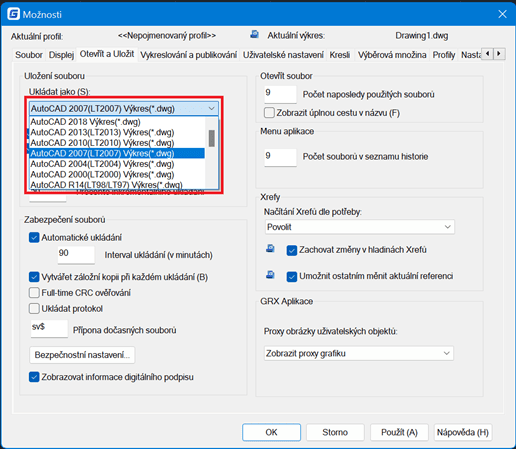The height and width of the screenshot is (449, 516).
Task: Close the Možnosti dialog
Action: point(502,14)
